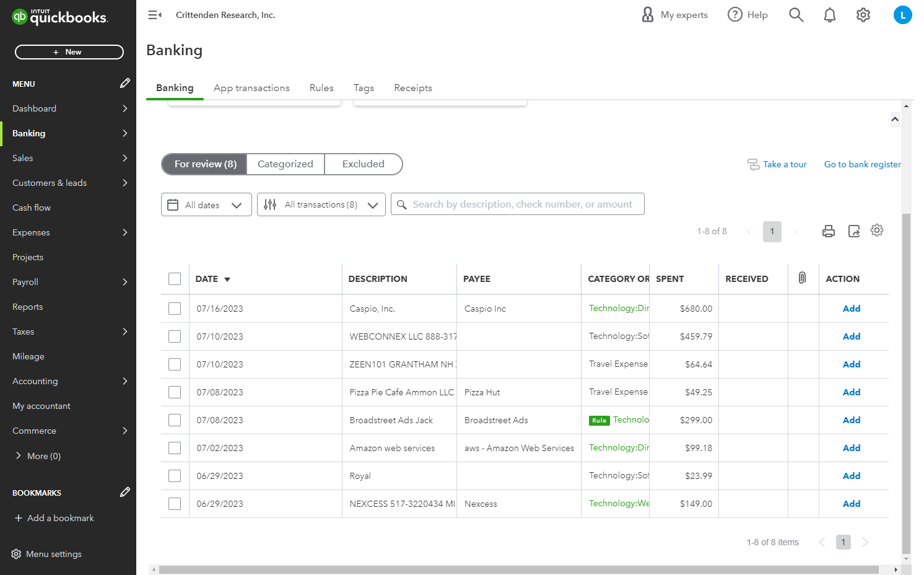Expand the Expenses submenu

point(125,232)
